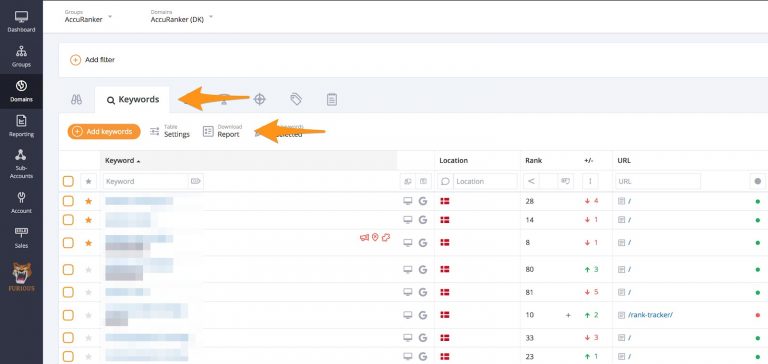Expand the Domains AccuRanker (DK) dropdown

click(x=182, y=17)
